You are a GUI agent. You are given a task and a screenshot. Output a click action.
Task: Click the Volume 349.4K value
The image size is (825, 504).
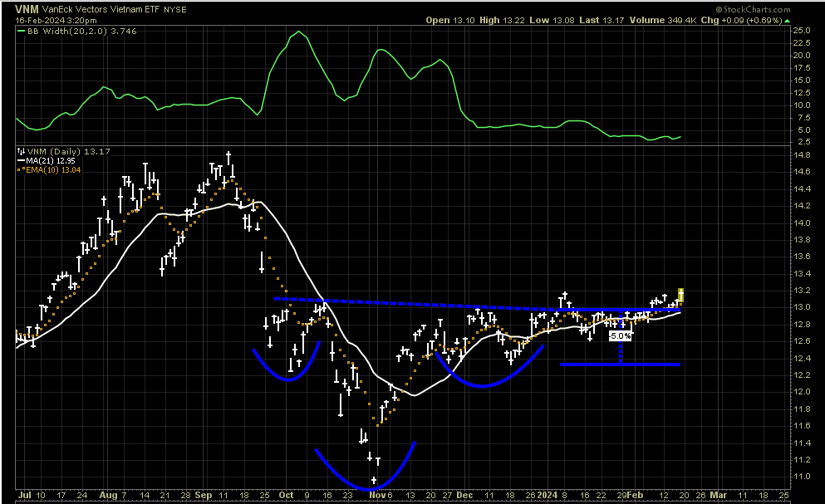(663, 20)
